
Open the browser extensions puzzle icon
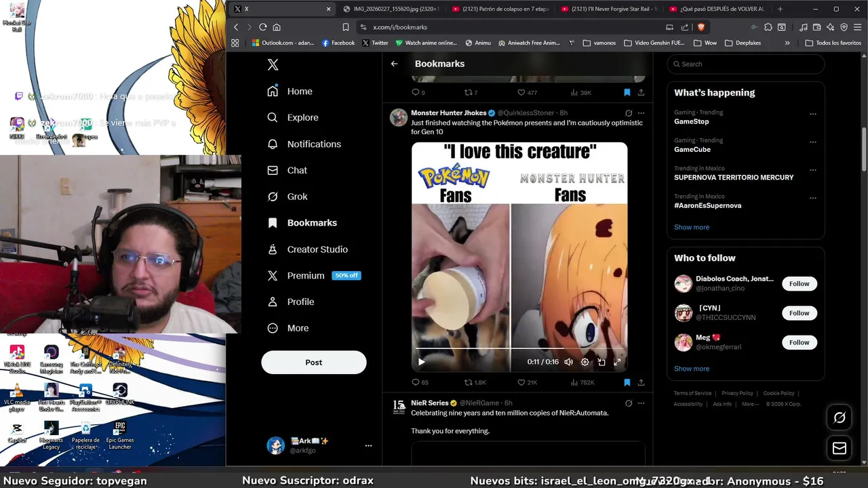768,27
